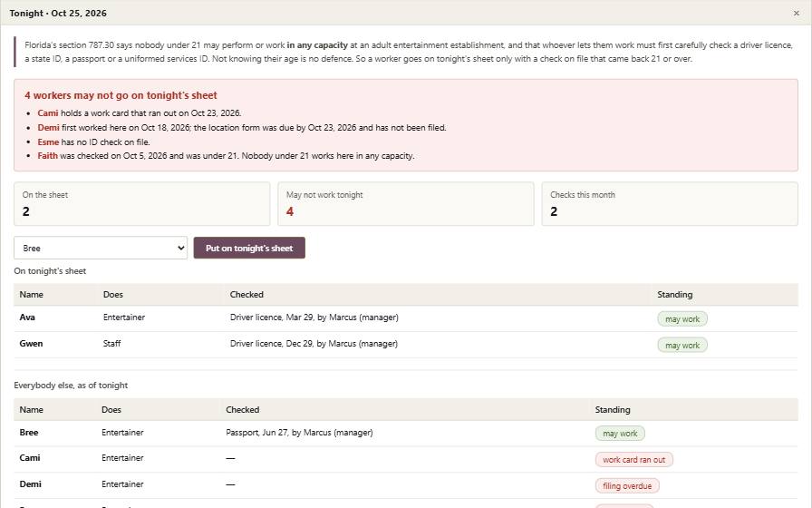Click Bree in the Everybody else table
The image size is (812, 508).
click(x=28, y=433)
